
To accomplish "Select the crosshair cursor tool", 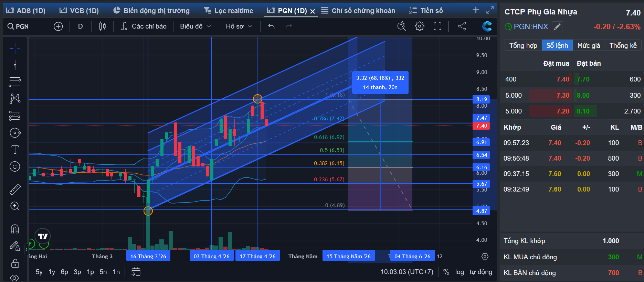I will (15, 48).
